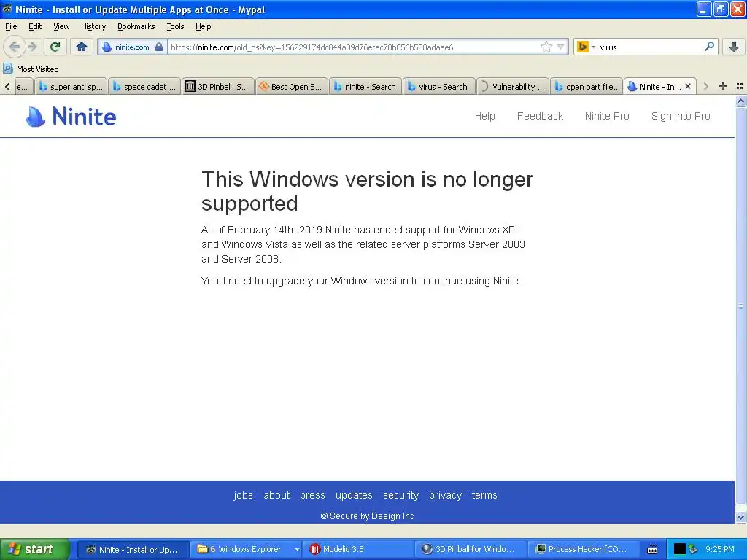Switch to the Vulnerability tab

pyautogui.click(x=513, y=86)
